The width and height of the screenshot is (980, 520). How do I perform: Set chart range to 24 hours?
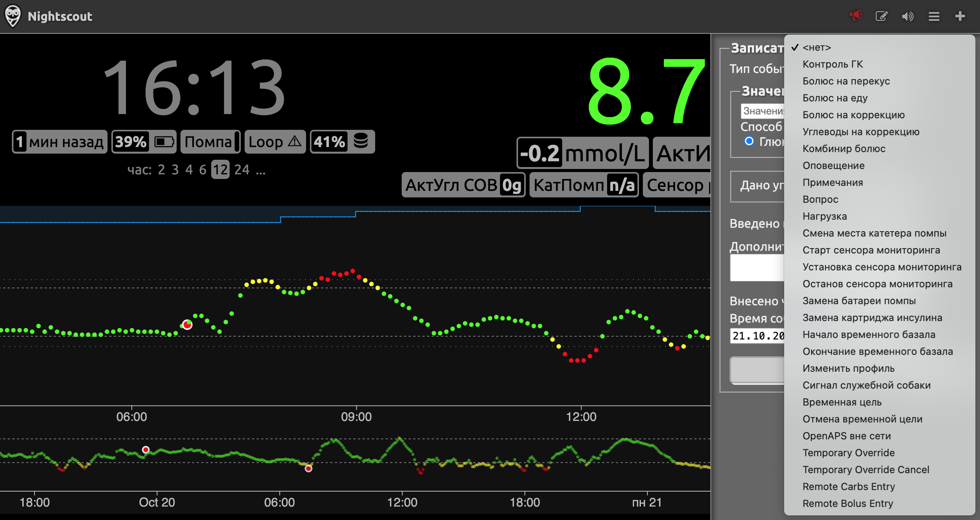tap(242, 169)
